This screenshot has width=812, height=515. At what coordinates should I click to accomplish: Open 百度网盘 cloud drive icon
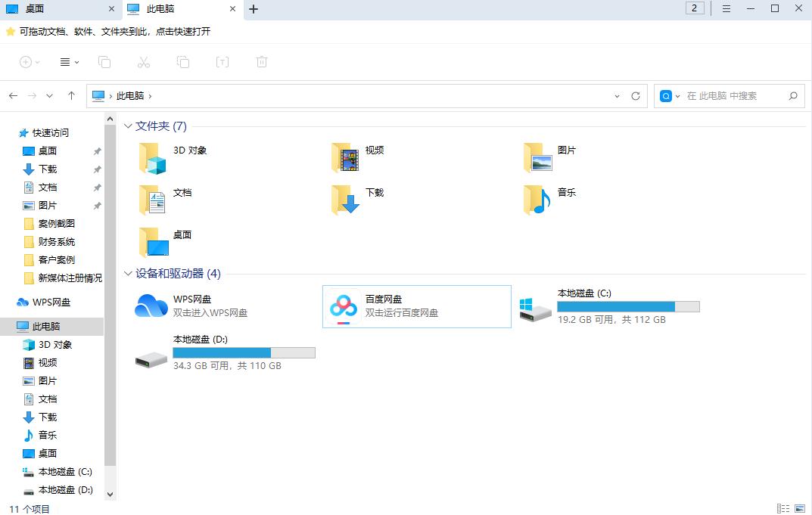point(343,306)
